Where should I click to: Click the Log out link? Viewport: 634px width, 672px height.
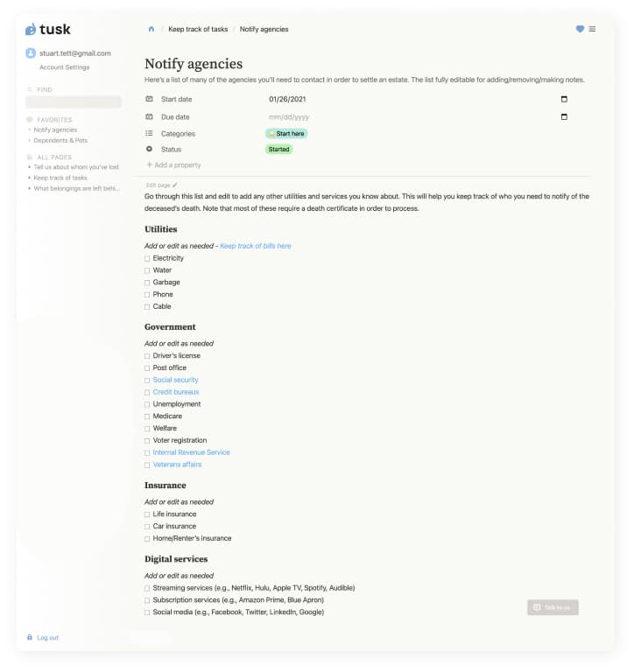[47, 637]
